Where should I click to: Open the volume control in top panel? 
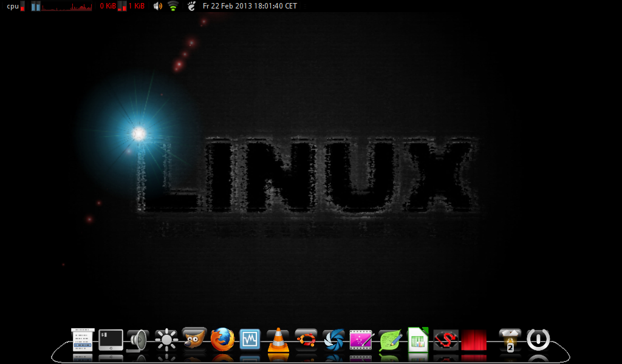tap(158, 6)
